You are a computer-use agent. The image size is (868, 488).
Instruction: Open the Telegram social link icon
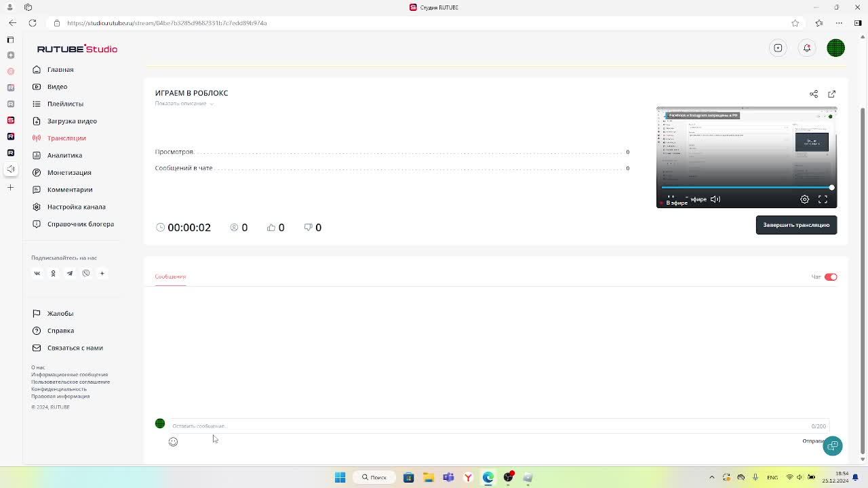pyautogui.click(x=69, y=273)
